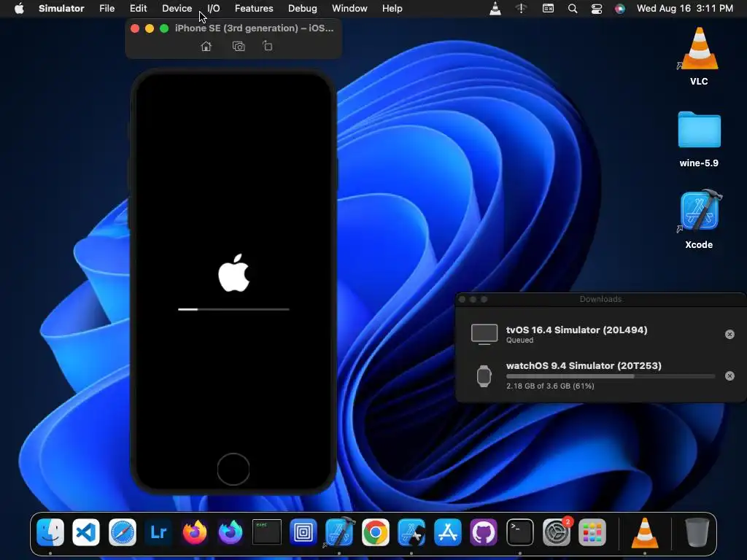Open the I/O menu
The height and width of the screenshot is (560, 747).
(214, 9)
